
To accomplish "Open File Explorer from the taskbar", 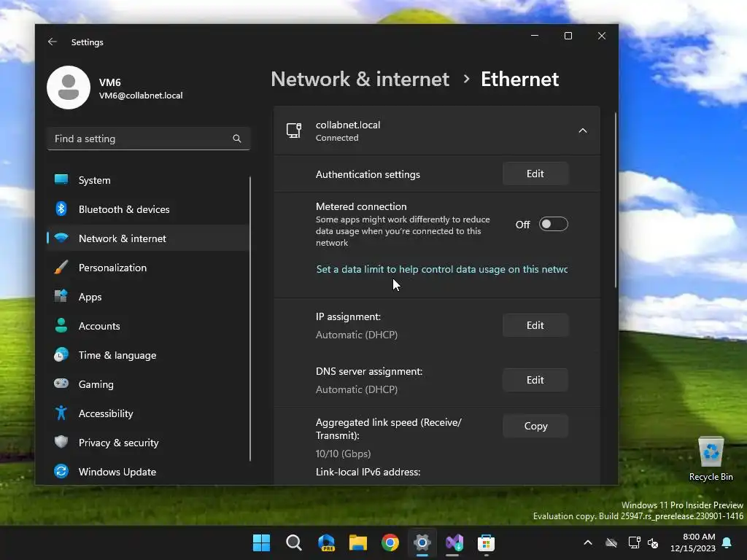I will pos(357,542).
